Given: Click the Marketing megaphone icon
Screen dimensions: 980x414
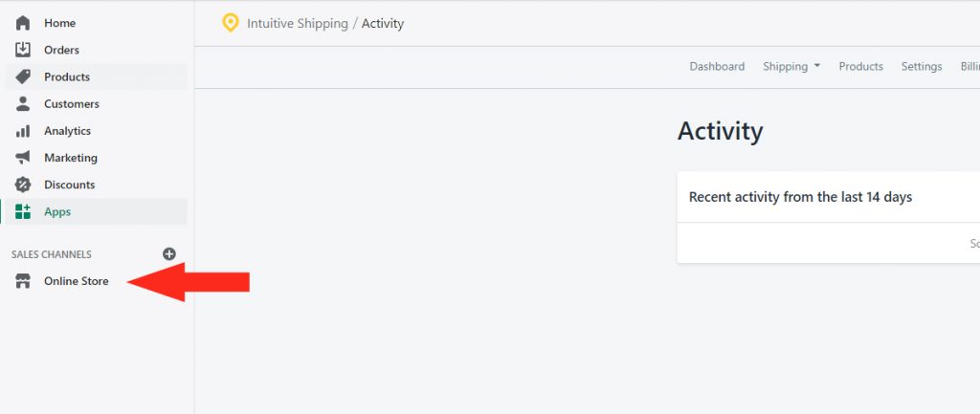Looking at the screenshot, I should click(23, 158).
